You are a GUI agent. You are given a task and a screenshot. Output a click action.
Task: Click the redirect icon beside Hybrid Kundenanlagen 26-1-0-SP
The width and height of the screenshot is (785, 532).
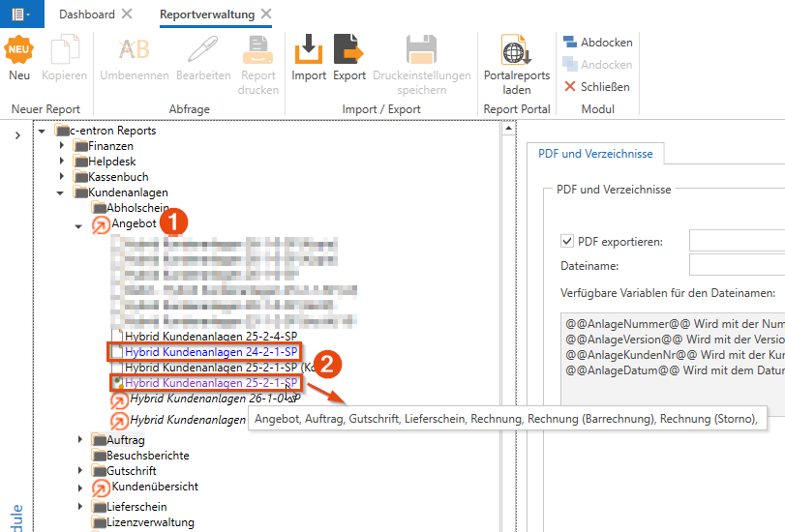click(119, 401)
